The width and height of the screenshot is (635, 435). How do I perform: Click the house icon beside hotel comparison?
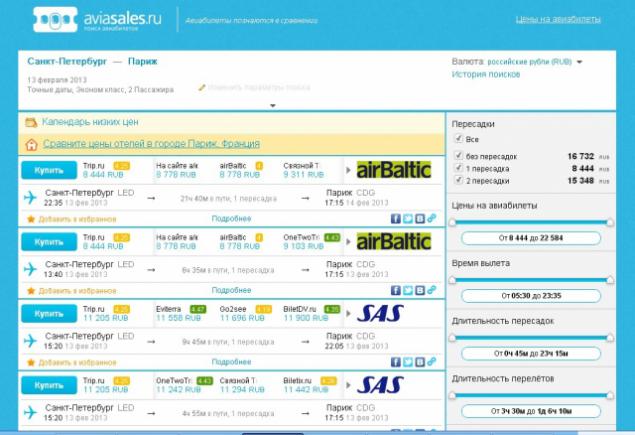[31, 145]
